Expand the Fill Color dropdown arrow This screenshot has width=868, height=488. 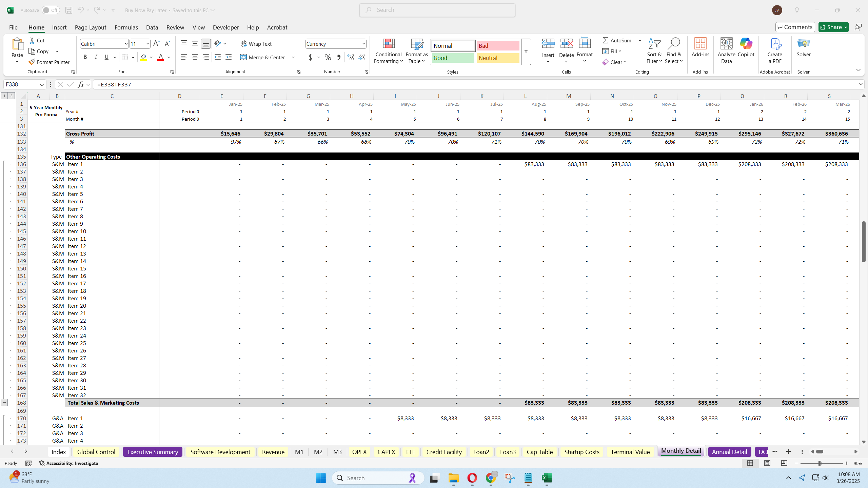pos(151,57)
